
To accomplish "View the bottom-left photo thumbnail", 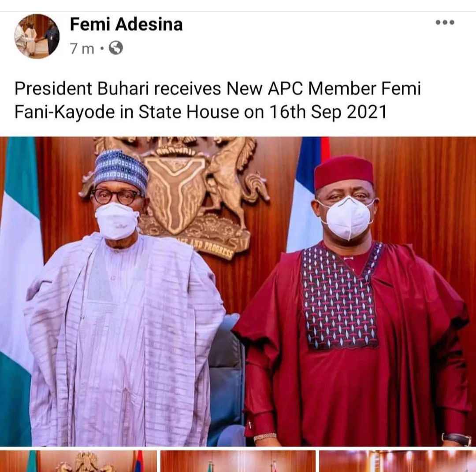I will 78,461.
